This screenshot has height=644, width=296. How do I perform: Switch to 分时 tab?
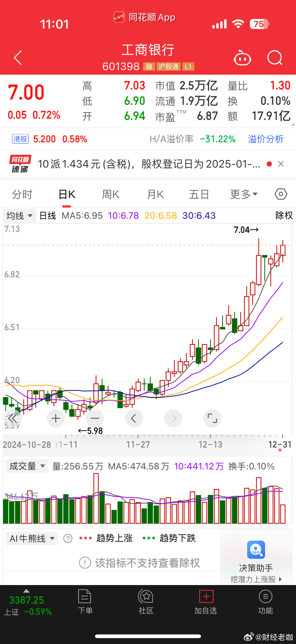(x=22, y=194)
